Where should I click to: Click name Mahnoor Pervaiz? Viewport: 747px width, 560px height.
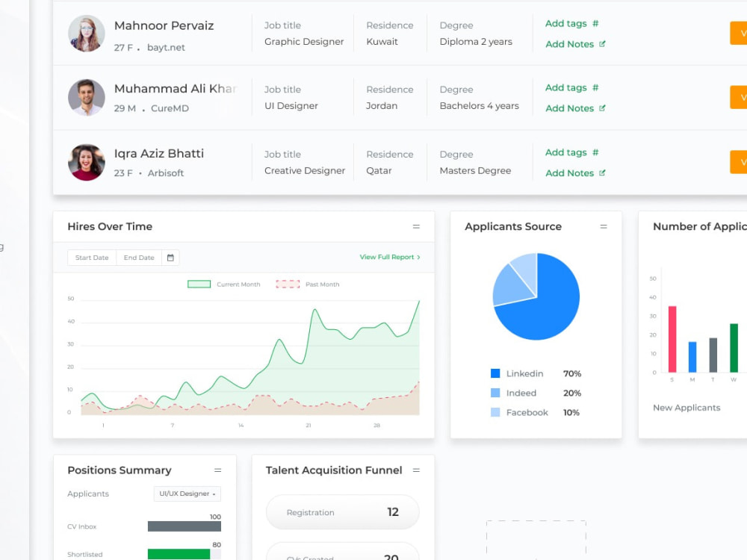point(164,25)
